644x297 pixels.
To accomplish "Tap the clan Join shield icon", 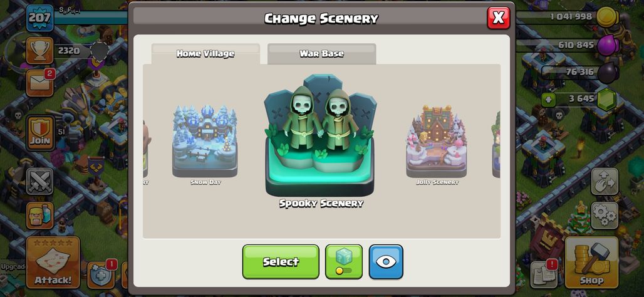I will tap(40, 133).
